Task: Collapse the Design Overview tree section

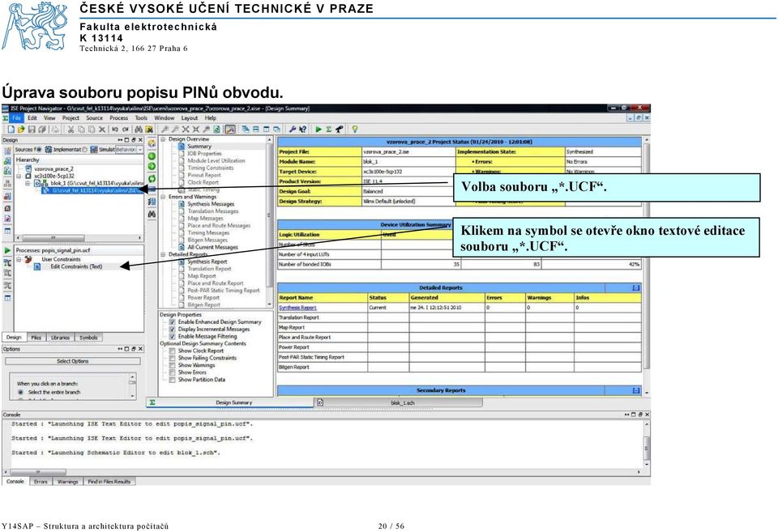Action: [x=163, y=139]
